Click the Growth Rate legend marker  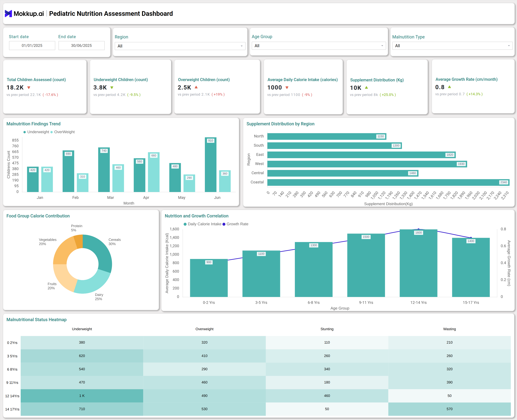coord(224,224)
